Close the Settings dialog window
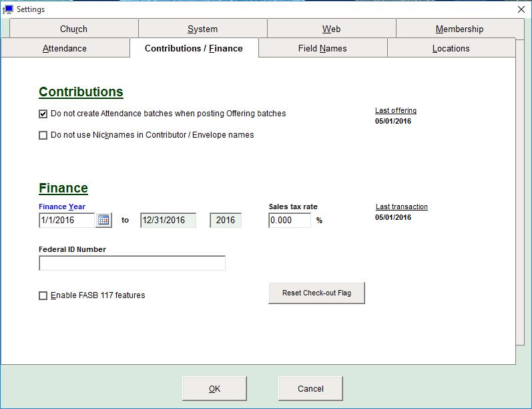The width and height of the screenshot is (532, 409). 521,9
